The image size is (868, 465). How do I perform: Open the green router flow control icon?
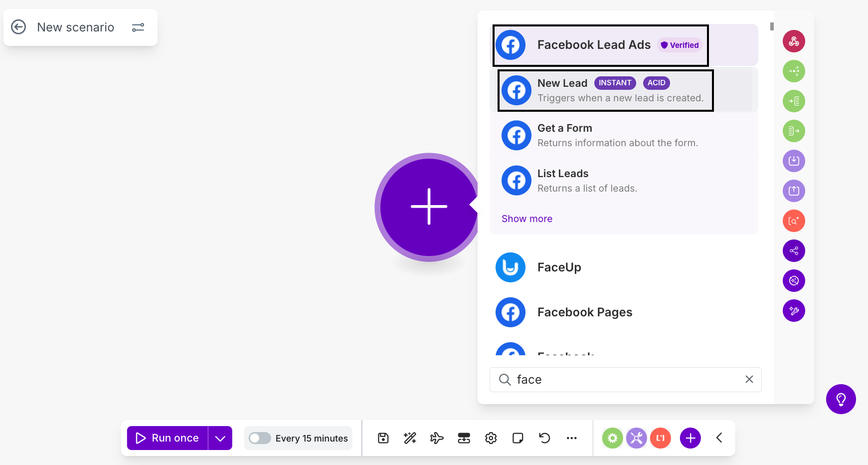[x=794, y=71]
